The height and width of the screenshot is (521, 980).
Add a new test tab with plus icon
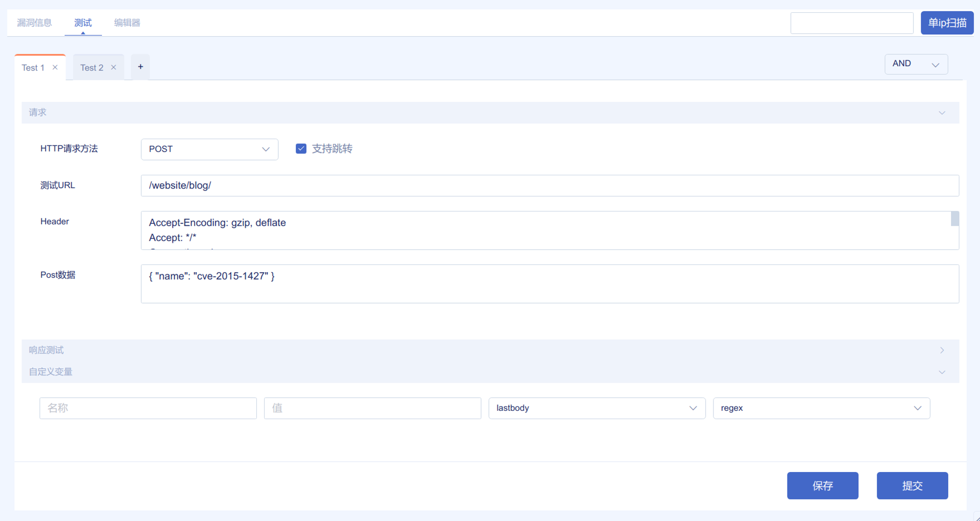(140, 67)
